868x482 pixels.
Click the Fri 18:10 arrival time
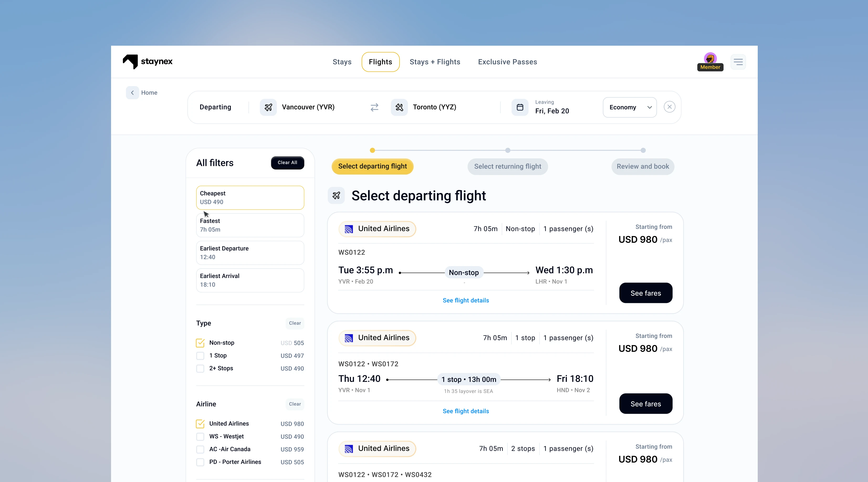click(x=575, y=379)
